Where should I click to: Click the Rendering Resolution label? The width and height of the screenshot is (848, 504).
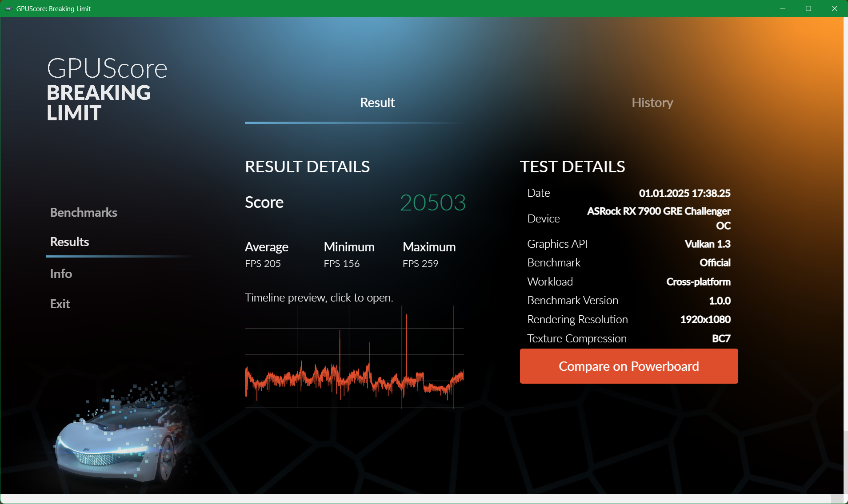577,319
